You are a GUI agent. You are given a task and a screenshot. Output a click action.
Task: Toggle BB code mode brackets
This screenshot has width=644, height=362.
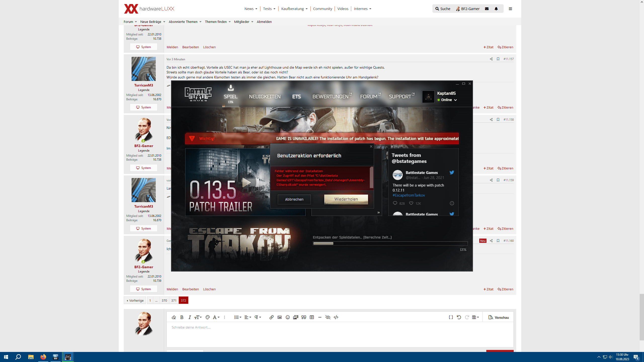click(x=451, y=317)
